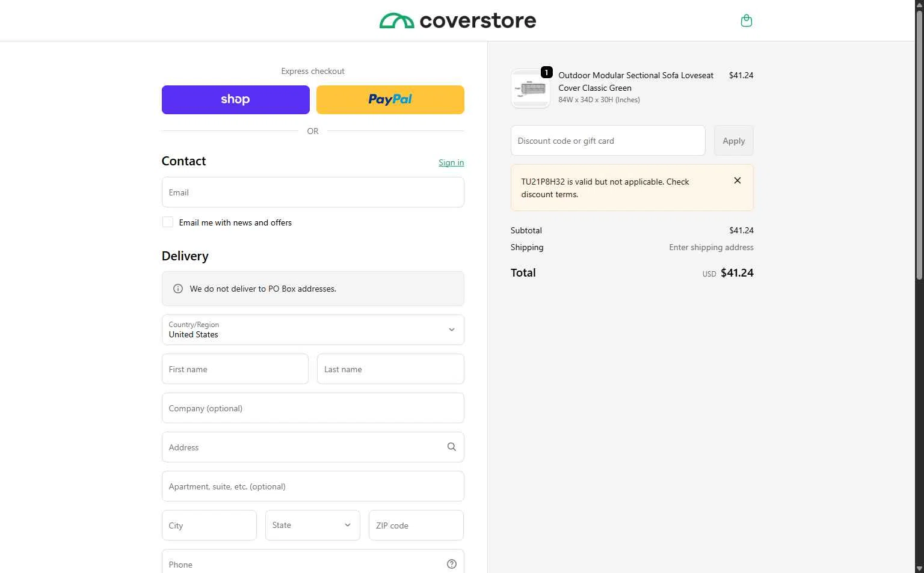This screenshot has width=924, height=573.
Task: Click the PO Box delivery notice text
Action: tap(263, 289)
